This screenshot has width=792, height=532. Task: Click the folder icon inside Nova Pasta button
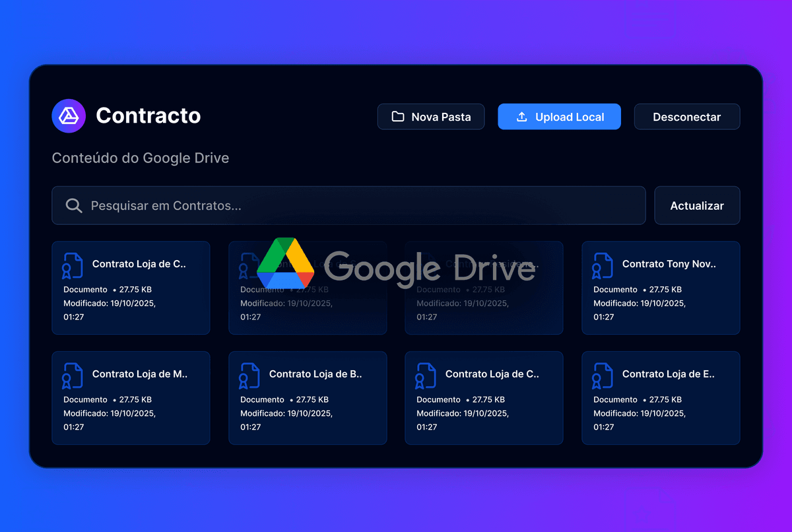pyautogui.click(x=397, y=116)
